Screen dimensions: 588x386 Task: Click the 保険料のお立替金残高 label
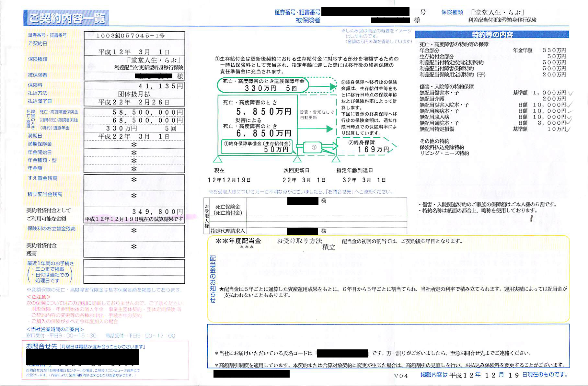(52, 228)
